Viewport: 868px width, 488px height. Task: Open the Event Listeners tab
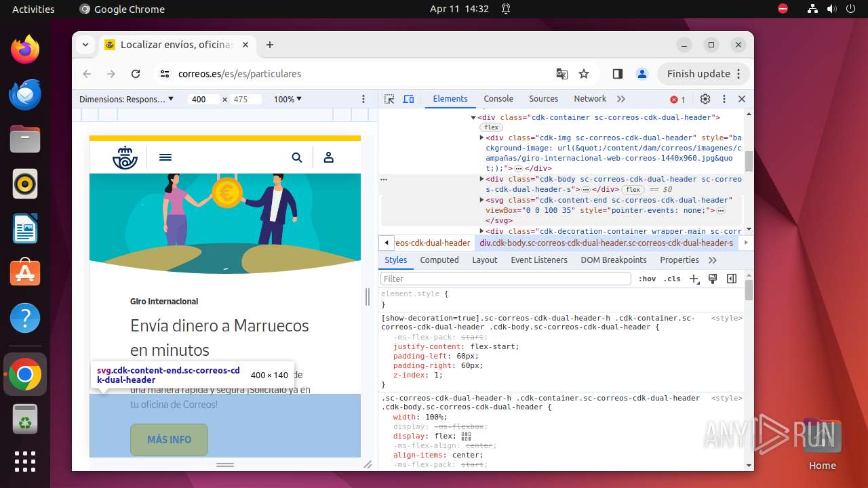(539, 260)
